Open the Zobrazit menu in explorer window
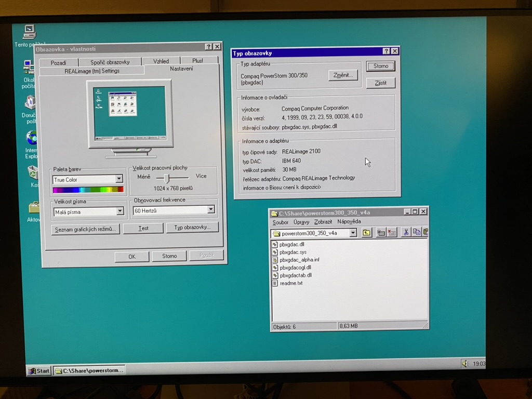This screenshot has height=399, width=532. click(323, 222)
